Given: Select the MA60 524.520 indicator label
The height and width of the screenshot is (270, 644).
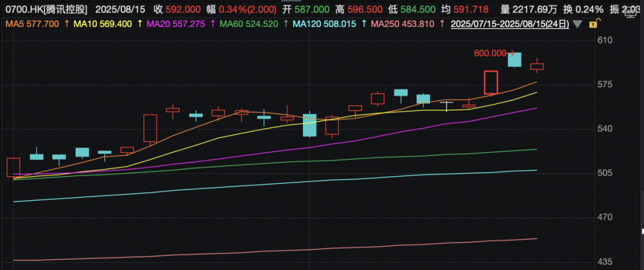Looking at the screenshot, I should pyautogui.click(x=249, y=24).
